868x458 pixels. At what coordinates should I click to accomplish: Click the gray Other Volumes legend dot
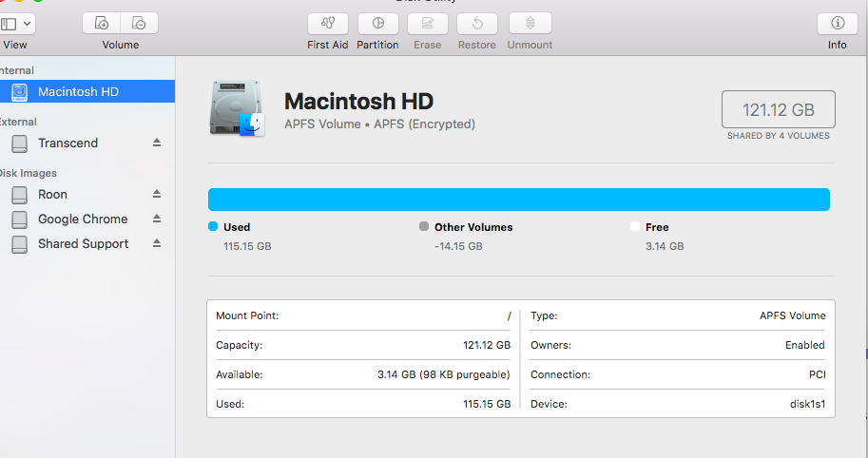pos(424,226)
